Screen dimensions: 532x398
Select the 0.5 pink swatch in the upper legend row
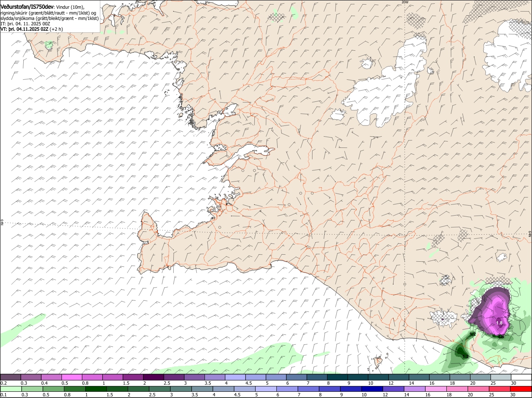point(71,377)
